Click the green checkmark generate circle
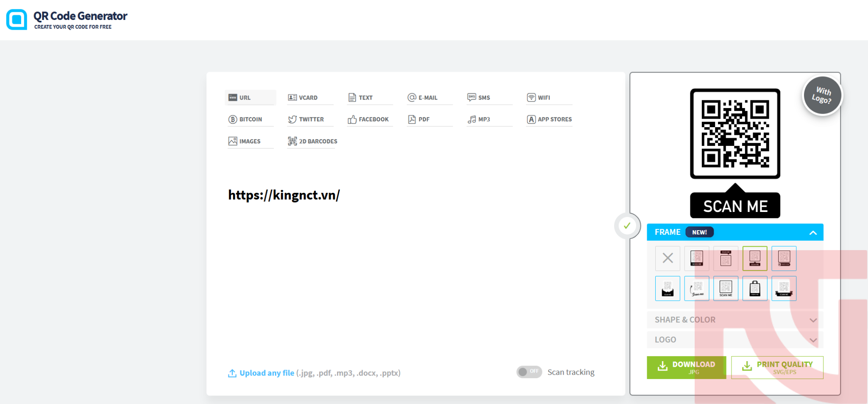 coord(627,226)
